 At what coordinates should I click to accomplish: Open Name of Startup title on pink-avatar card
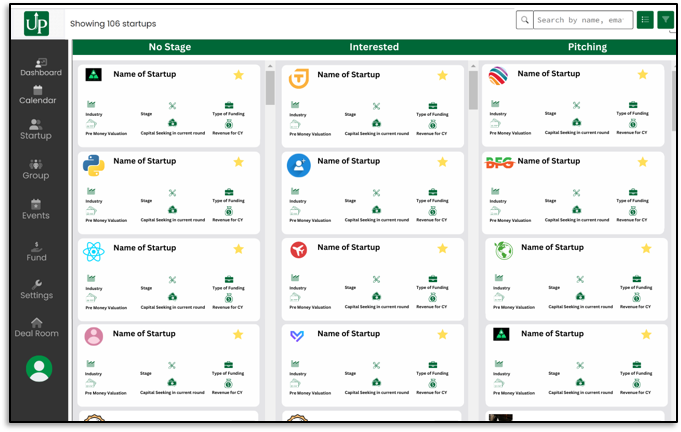tap(144, 333)
